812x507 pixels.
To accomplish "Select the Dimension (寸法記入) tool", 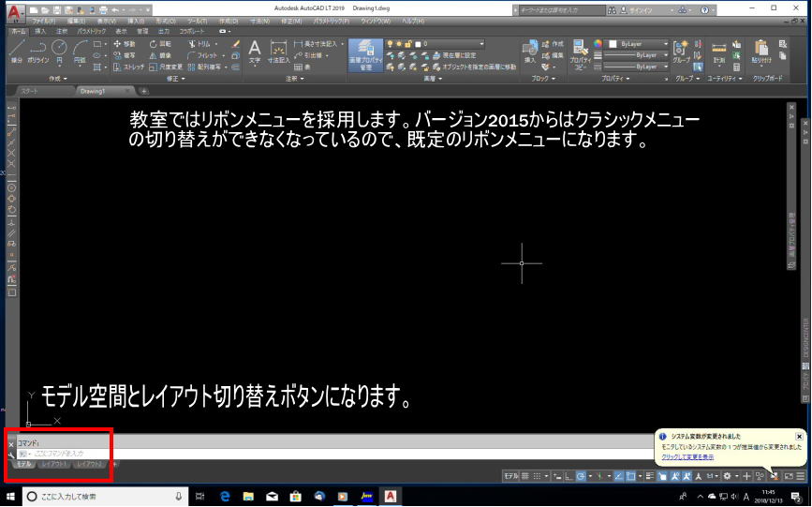I will coord(278,52).
